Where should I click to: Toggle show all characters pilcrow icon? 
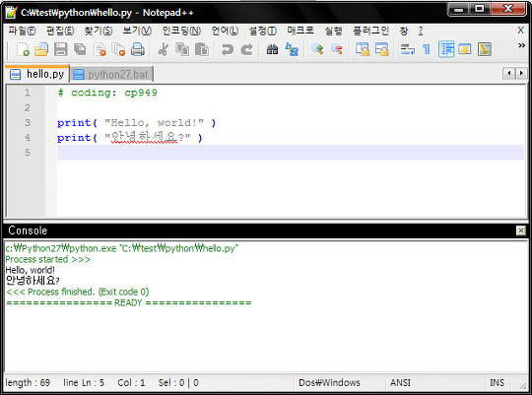427,49
